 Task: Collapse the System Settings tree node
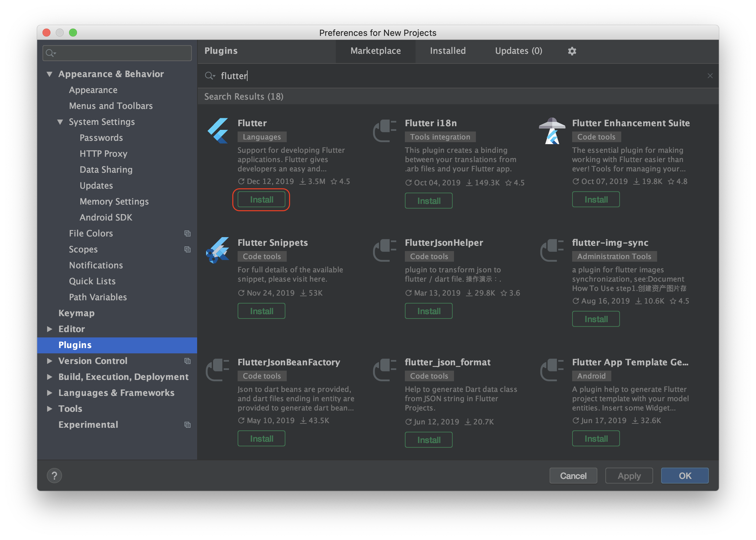click(x=60, y=122)
